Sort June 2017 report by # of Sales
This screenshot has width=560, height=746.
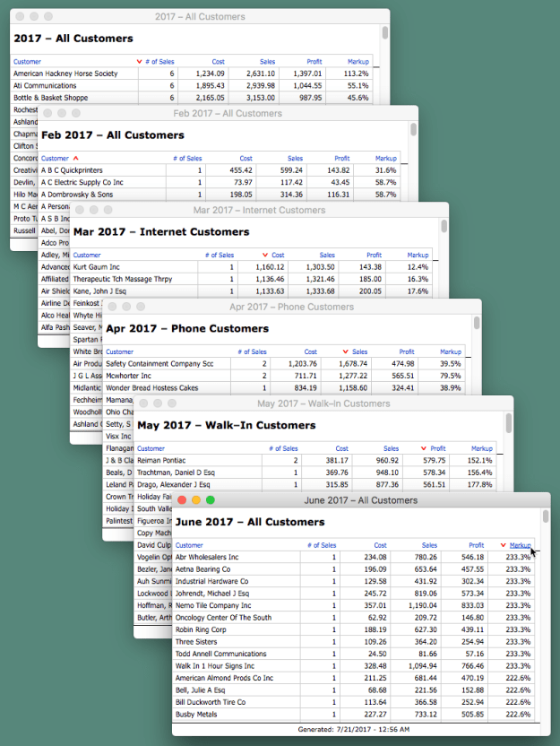click(x=322, y=545)
